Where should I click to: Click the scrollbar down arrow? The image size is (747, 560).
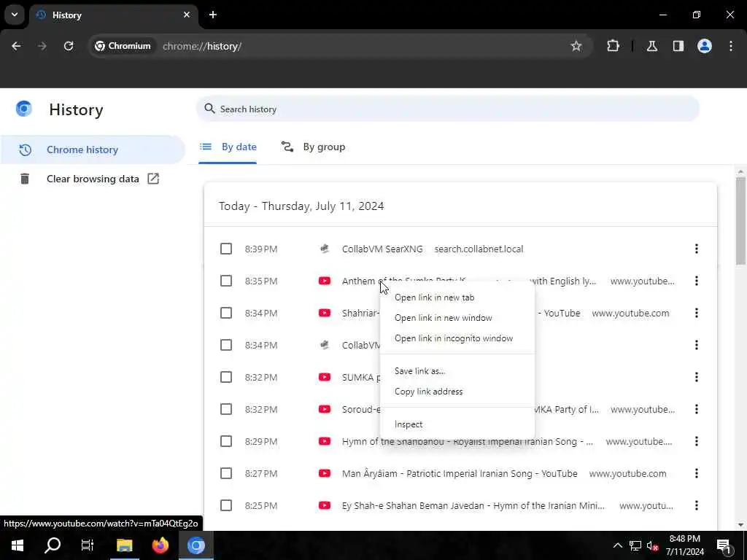pos(740,525)
